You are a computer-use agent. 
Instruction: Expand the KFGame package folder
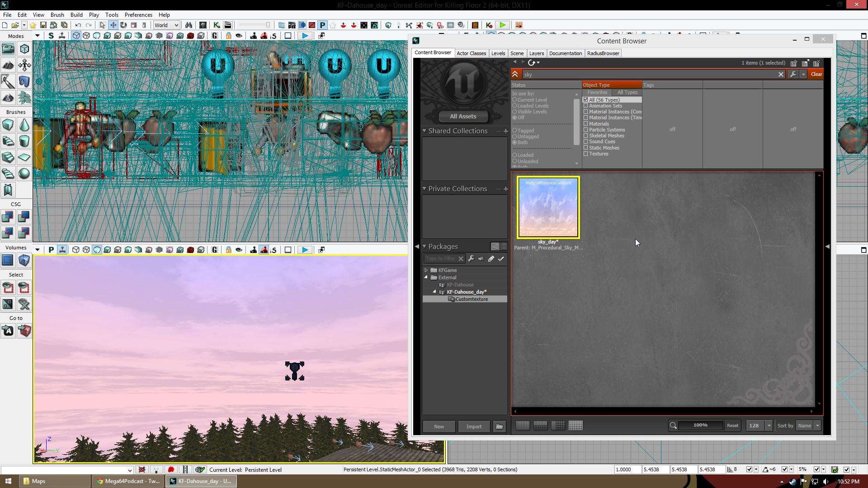pyautogui.click(x=426, y=270)
